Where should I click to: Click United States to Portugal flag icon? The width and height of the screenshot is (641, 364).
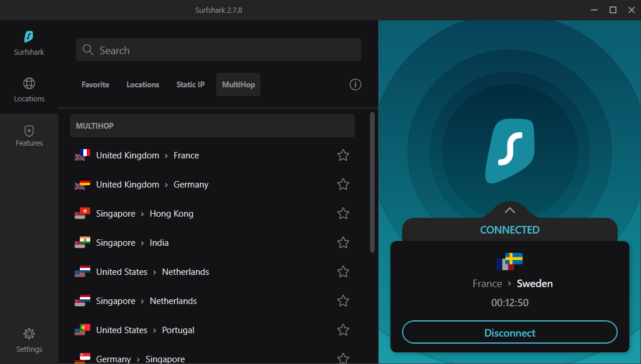click(x=82, y=330)
